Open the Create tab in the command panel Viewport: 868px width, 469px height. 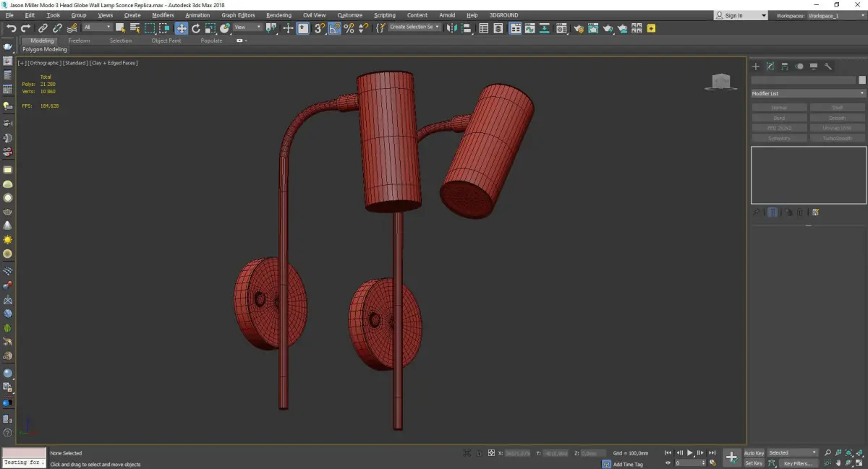pos(756,66)
